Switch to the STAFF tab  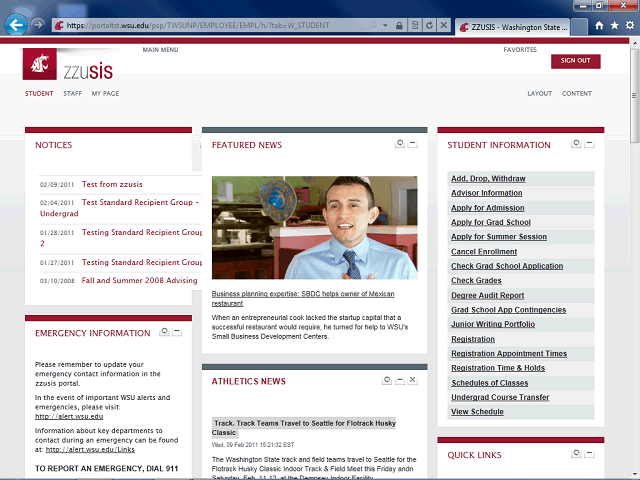73,93
